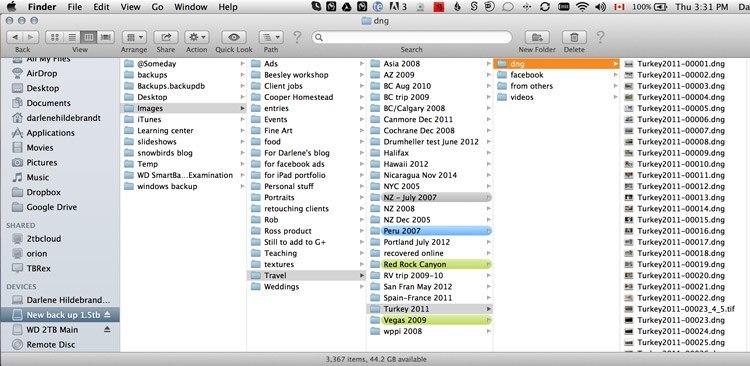Screen dimensions: 750x366
Task: Go forward with the forward arrow button
Action: tap(31, 37)
